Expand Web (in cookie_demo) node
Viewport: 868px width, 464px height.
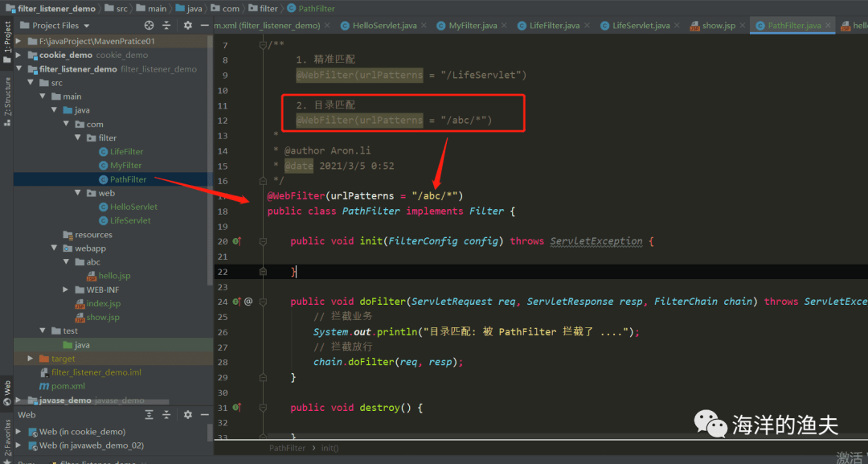tap(18, 431)
